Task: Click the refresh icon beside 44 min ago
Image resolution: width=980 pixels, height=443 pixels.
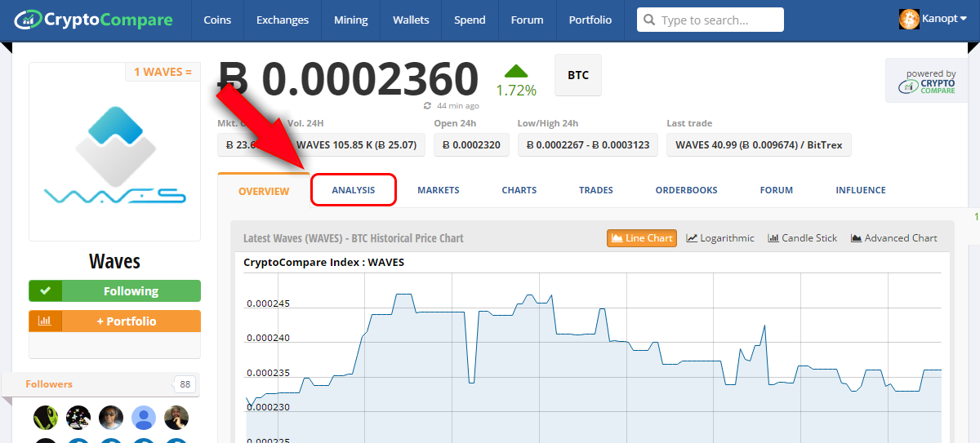Action: (427, 106)
